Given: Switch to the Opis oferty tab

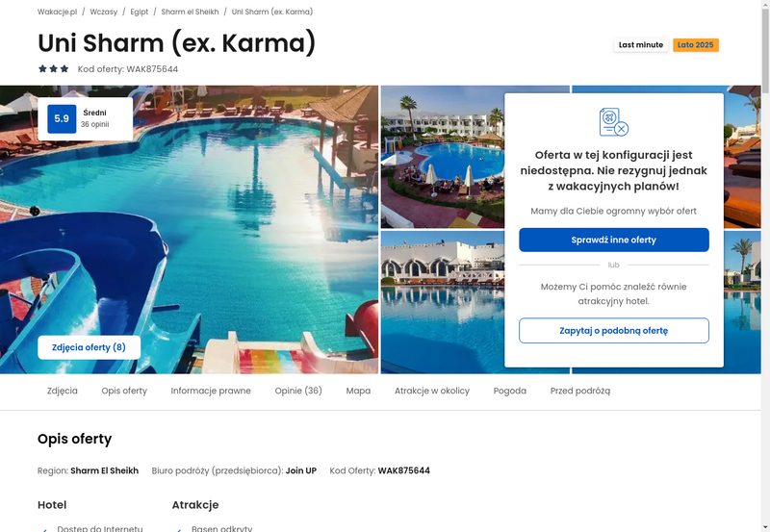Looking at the screenshot, I should (124, 391).
